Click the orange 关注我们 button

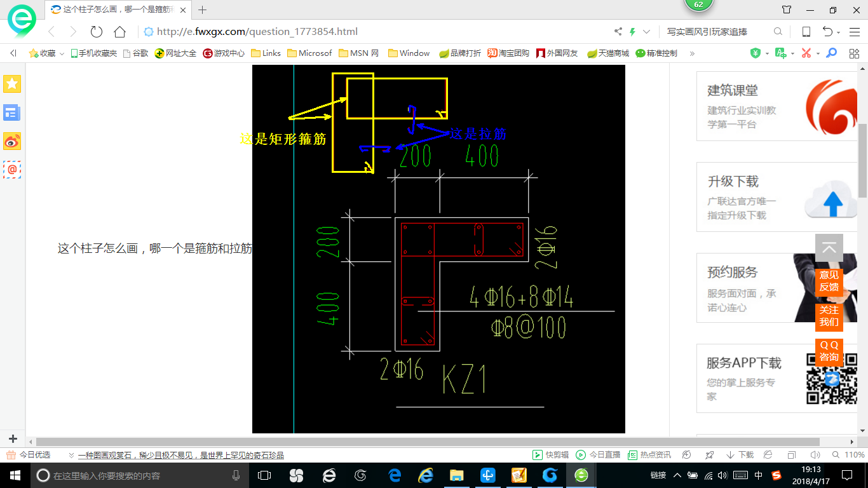coord(829,316)
